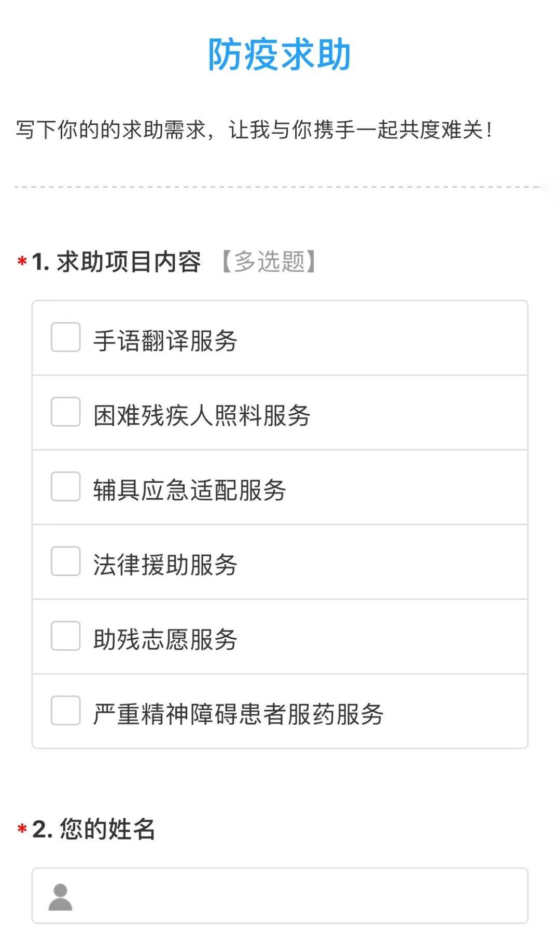Click the 助残志愿服务 option text
The image size is (560, 939).
pos(165,640)
